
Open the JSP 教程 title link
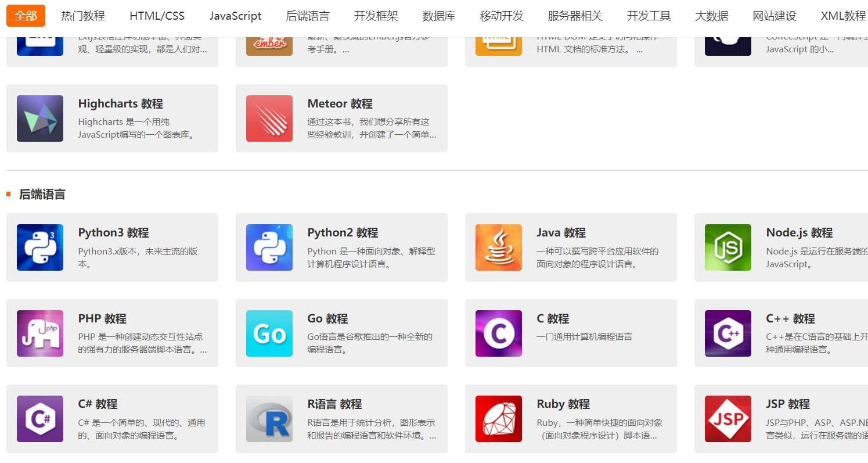tap(788, 404)
